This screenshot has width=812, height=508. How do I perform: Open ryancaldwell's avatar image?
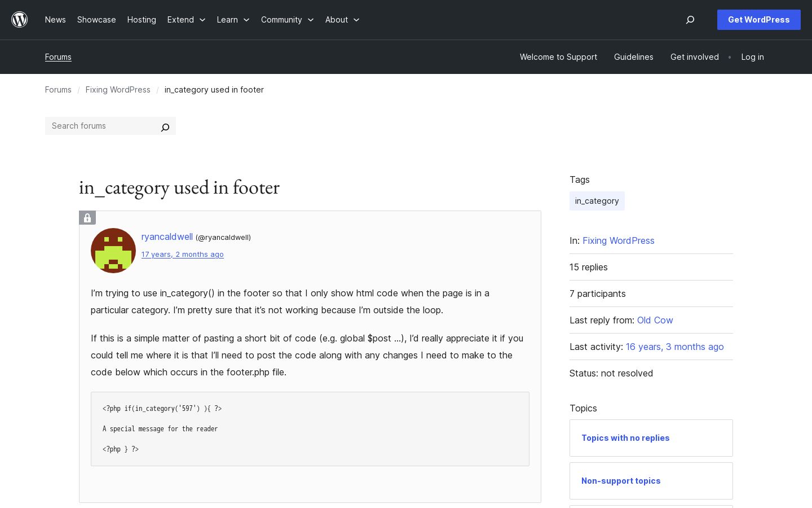[x=113, y=251]
